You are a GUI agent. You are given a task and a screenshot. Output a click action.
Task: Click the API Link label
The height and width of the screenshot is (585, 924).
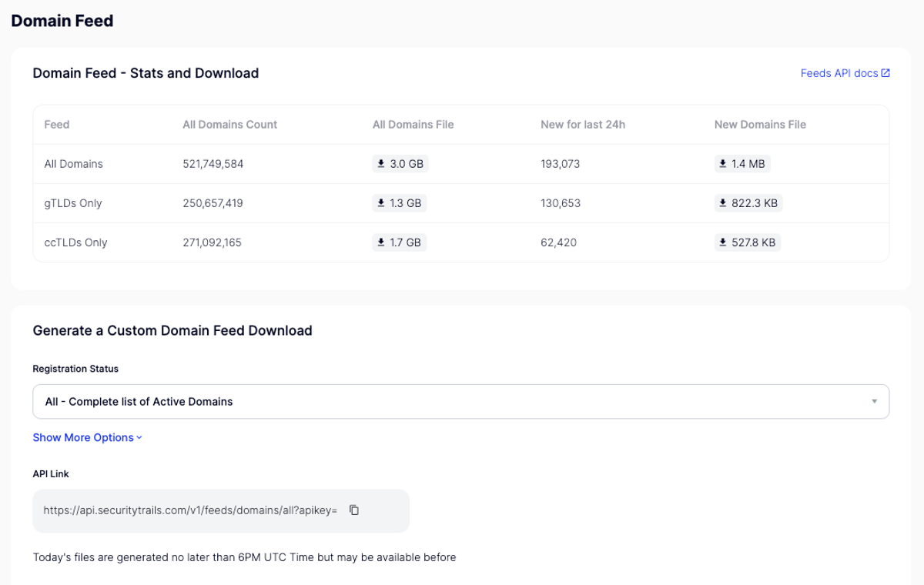pyautogui.click(x=51, y=474)
